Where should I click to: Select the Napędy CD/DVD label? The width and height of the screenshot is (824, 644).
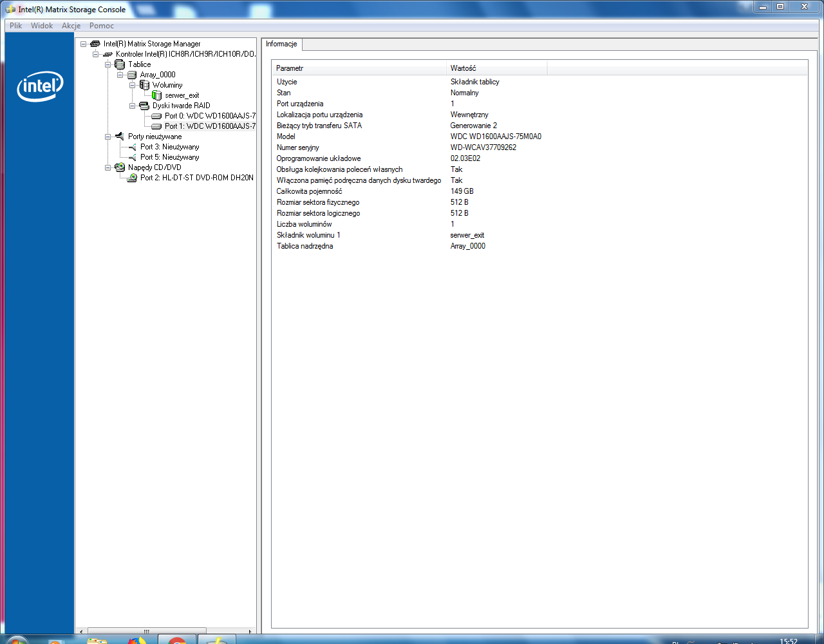point(154,167)
